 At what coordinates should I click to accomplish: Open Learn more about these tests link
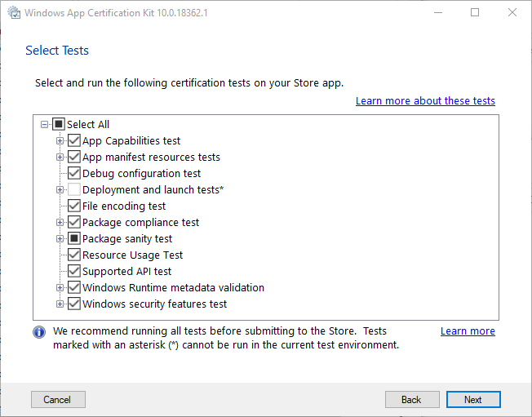(425, 100)
